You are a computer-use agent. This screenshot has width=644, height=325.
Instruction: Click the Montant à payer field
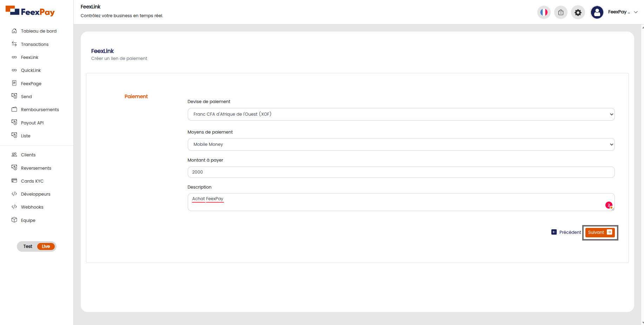coord(401,172)
